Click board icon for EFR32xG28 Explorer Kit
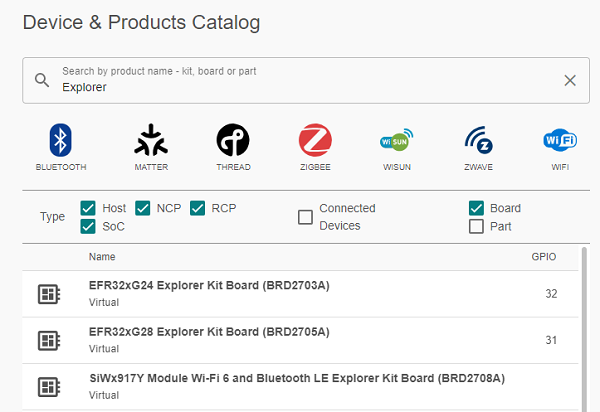The height and width of the screenshot is (412, 600). pyautogui.click(x=49, y=340)
